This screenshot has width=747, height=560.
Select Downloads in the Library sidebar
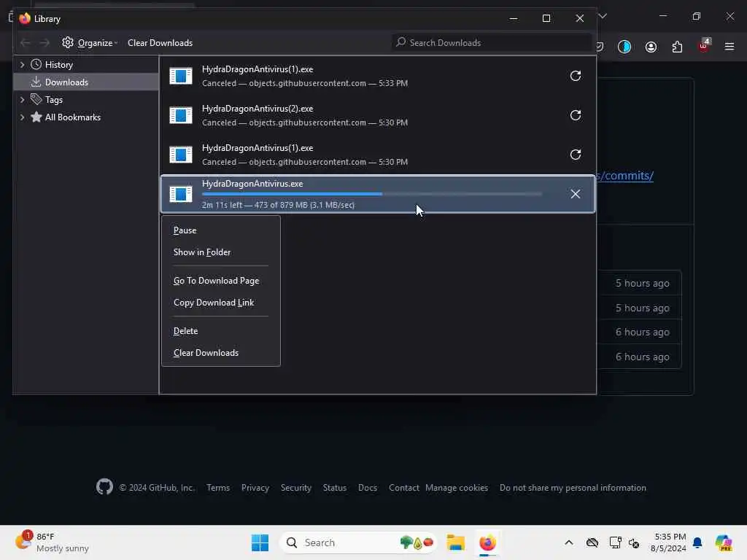point(86,82)
